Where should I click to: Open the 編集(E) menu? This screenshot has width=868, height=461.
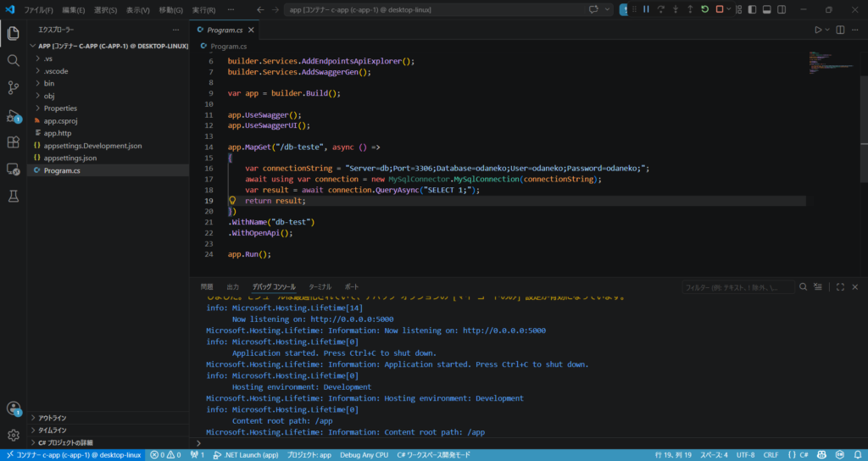(74, 10)
